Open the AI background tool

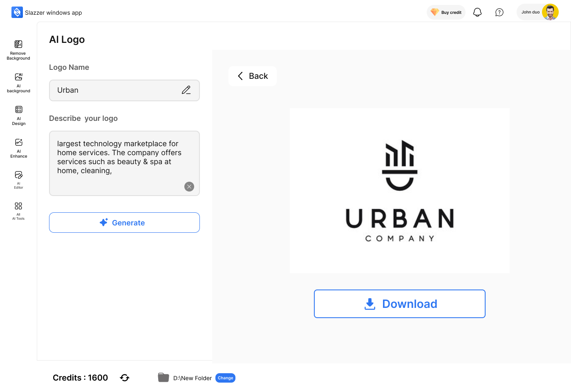pos(18,83)
